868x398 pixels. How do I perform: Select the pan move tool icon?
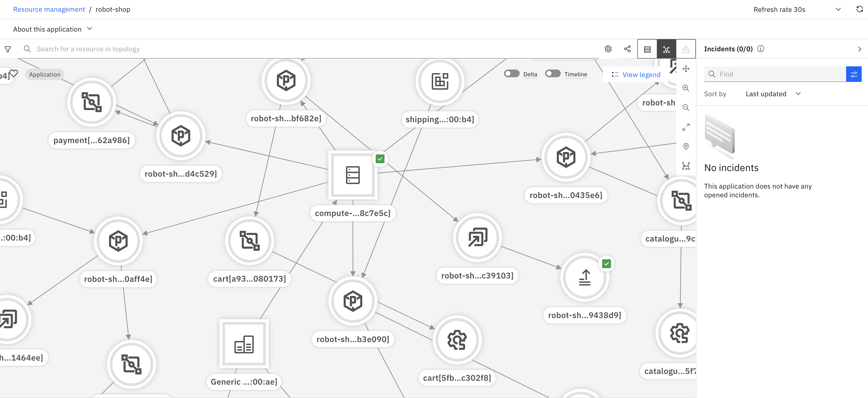(x=686, y=69)
